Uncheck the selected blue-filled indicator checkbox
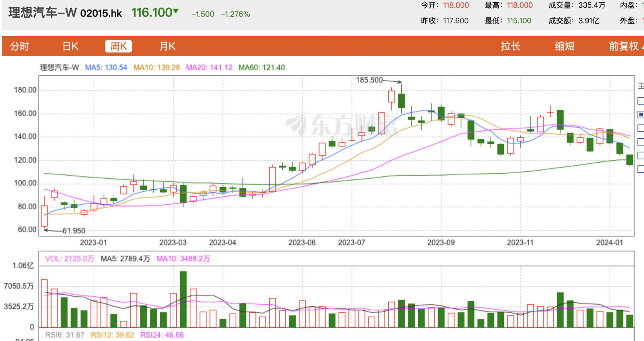This screenshot has height=341, width=644. pos(640,115)
